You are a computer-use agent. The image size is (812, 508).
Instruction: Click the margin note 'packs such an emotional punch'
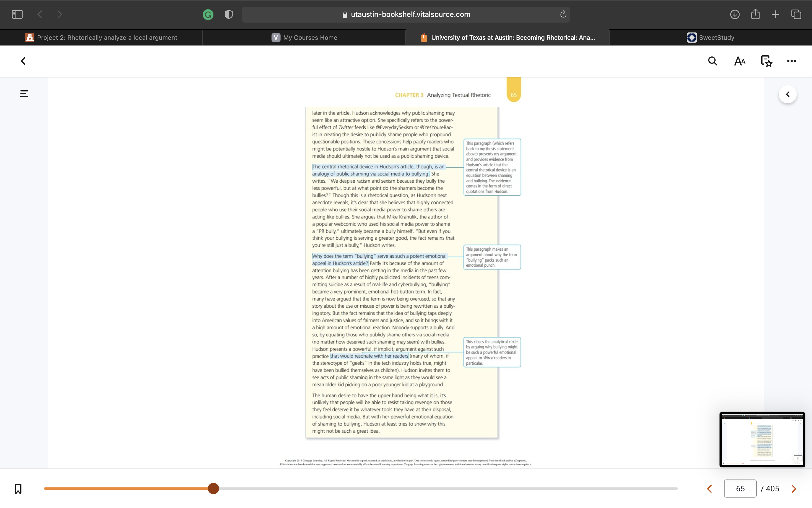[x=492, y=257]
